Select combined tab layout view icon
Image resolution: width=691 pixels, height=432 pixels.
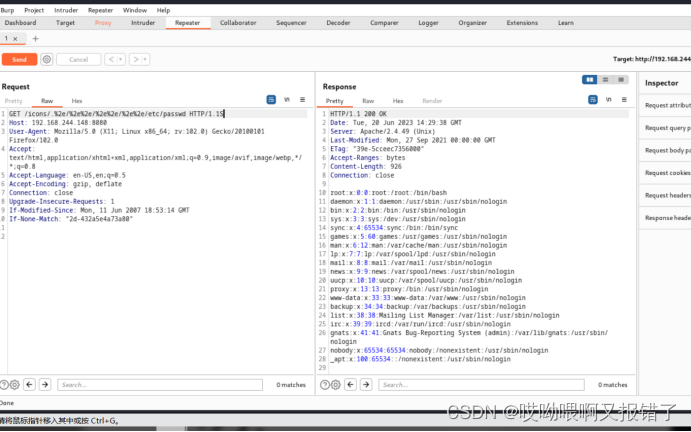click(621, 79)
